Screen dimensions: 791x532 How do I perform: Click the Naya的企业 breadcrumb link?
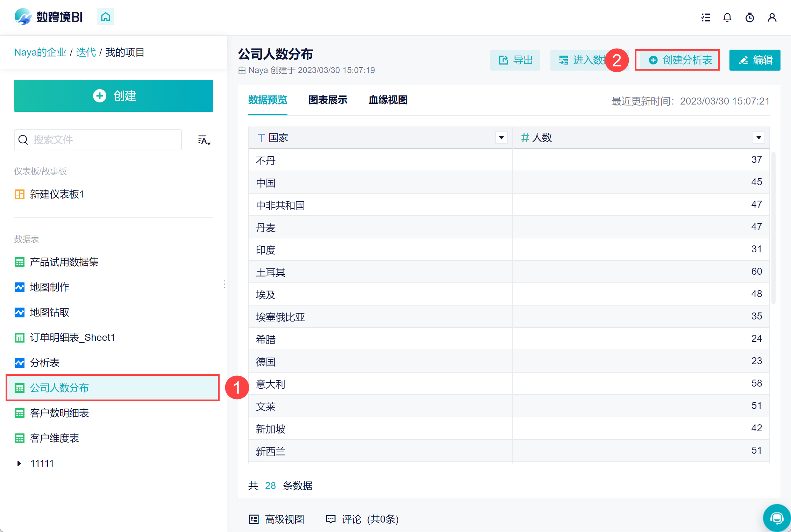pyautogui.click(x=40, y=52)
